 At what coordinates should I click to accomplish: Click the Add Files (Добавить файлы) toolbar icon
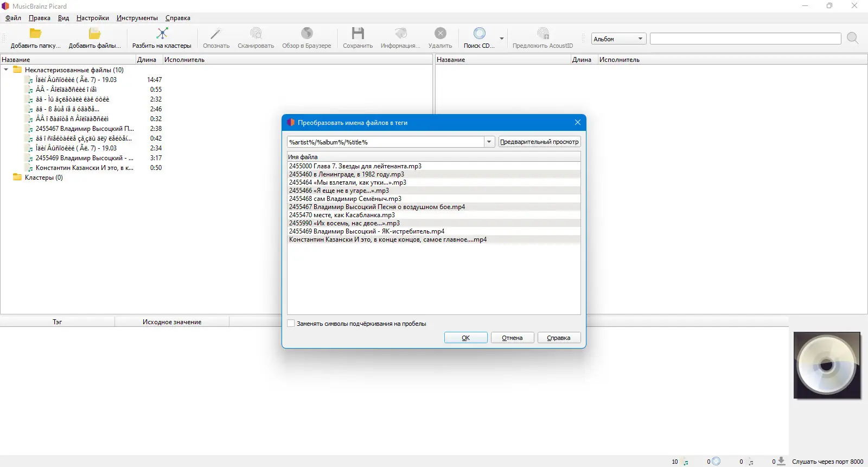coord(95,34)
